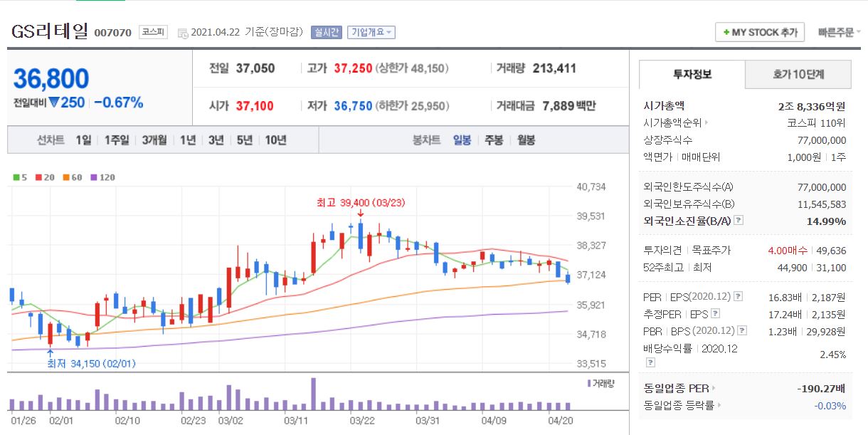Expand the 기업개요 dropdown

(371, 32)
